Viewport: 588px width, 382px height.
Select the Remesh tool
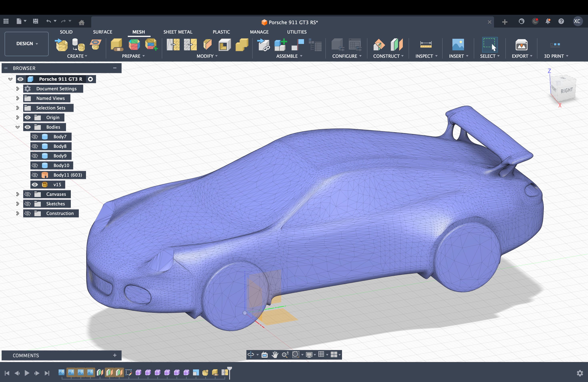tap(173, 45)
